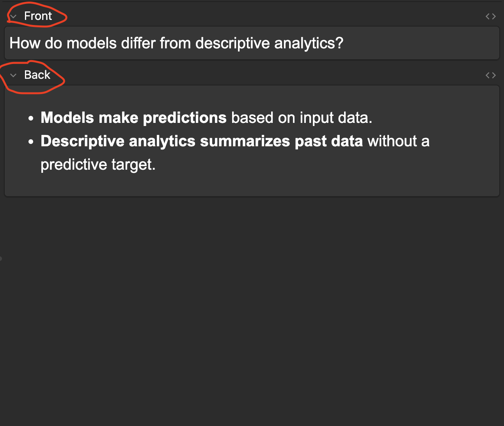Toggle HTML editor for Back field
Screen dimensions: 504x426
coord(490,75)
